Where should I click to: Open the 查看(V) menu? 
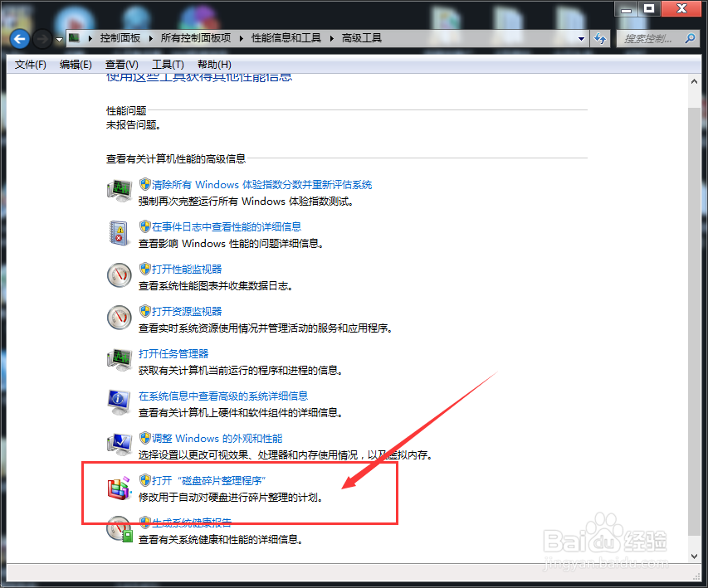coord(121,64)
